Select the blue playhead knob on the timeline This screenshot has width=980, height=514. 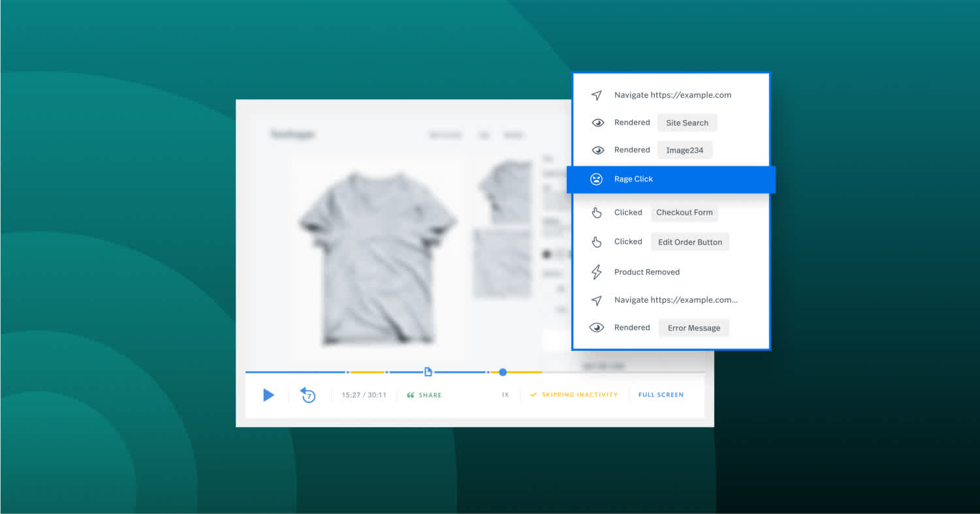click(x=503, y=372)
